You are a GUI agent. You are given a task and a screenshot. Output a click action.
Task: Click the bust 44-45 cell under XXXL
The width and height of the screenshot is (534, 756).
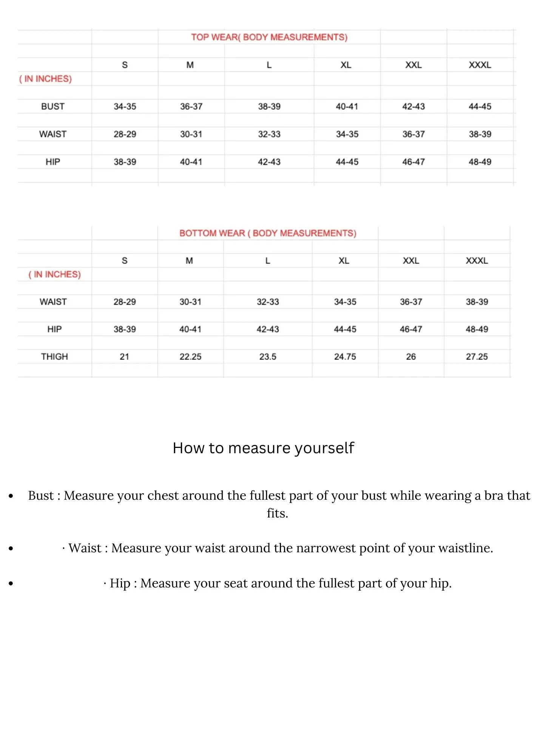point(480,106)
